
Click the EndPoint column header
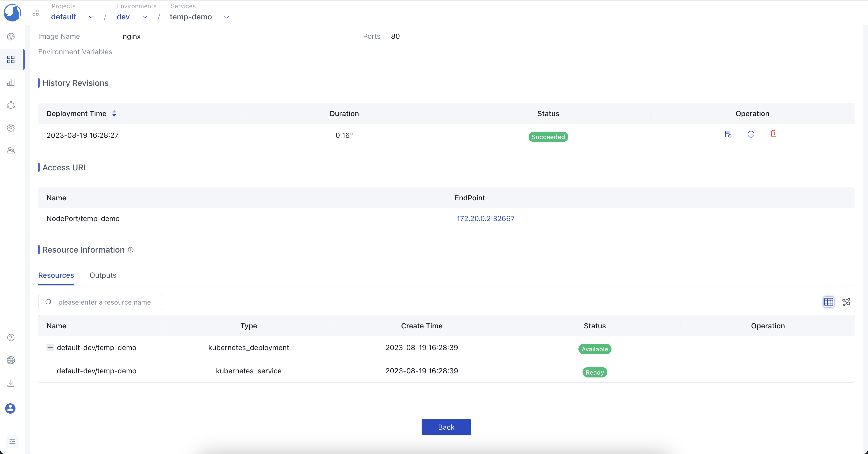tap(470, 198)
